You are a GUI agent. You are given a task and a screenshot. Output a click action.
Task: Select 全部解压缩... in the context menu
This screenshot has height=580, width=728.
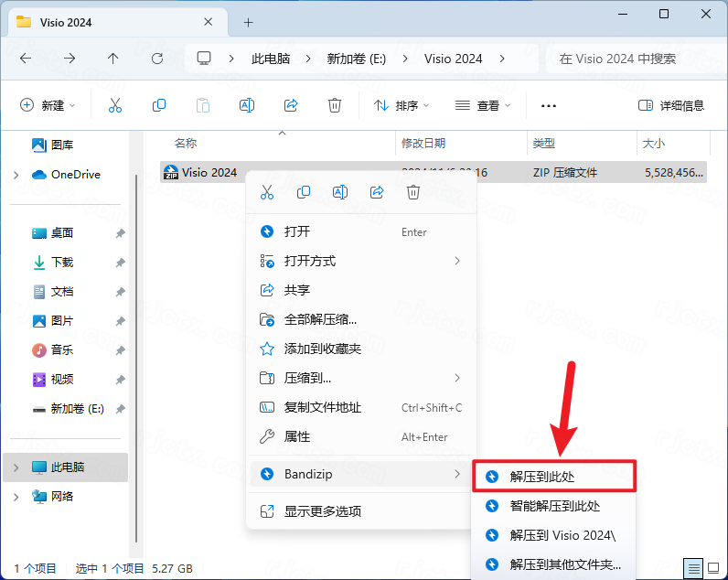(363, 319)
